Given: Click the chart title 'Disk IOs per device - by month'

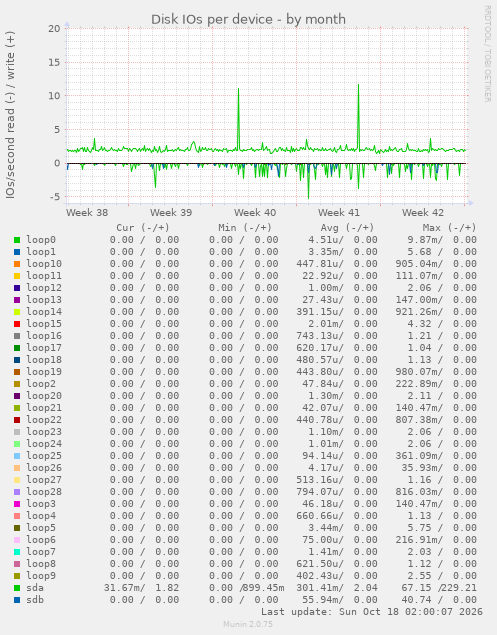Looking at the screenshot, I should pyautogui.click(x=248, y=19).
